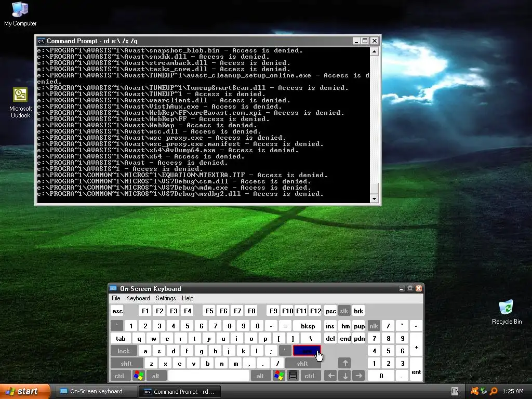The height and width of the screenshot is (399, 532).
Task: Click the pup page up key
Action: [x=360, y=326]
